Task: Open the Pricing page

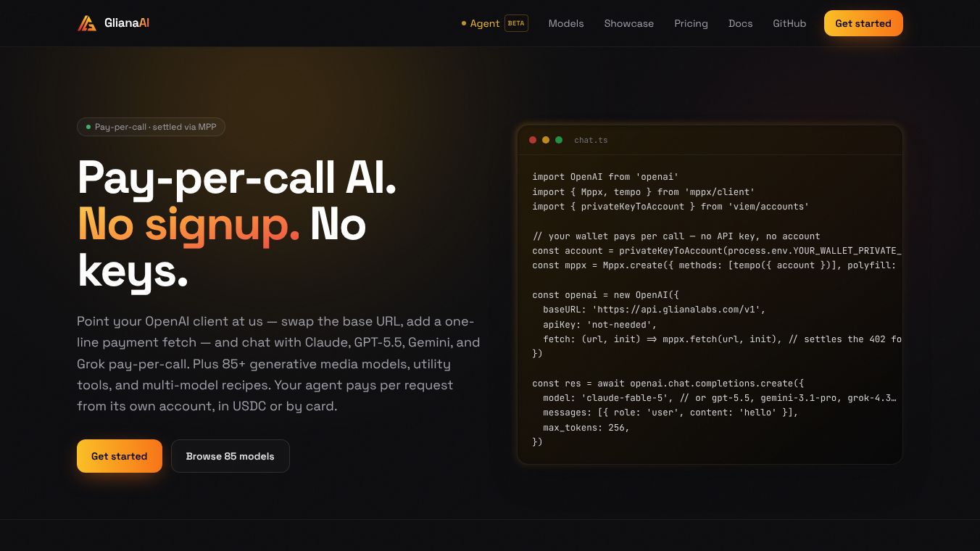Action: tap(691, 23)
